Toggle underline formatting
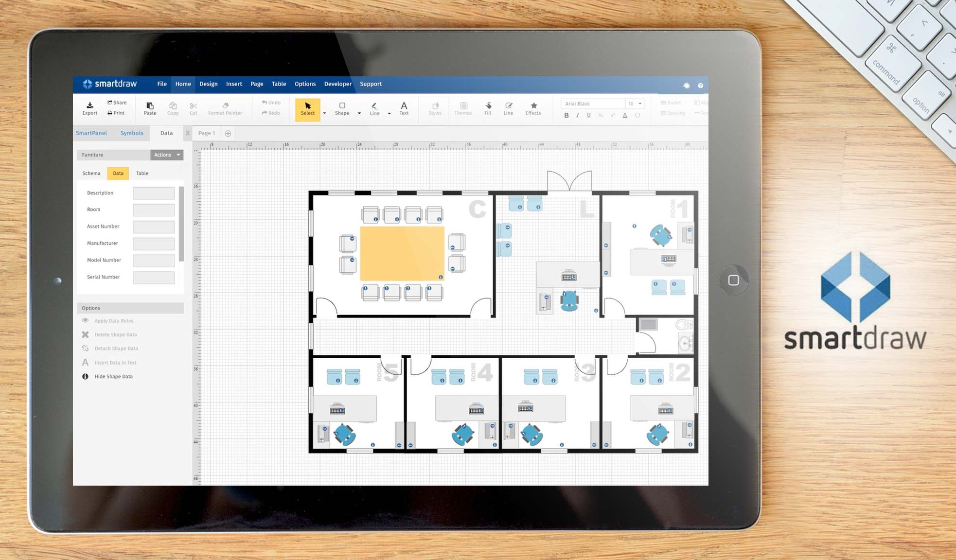The image size is (956, 560). point(588,115)
